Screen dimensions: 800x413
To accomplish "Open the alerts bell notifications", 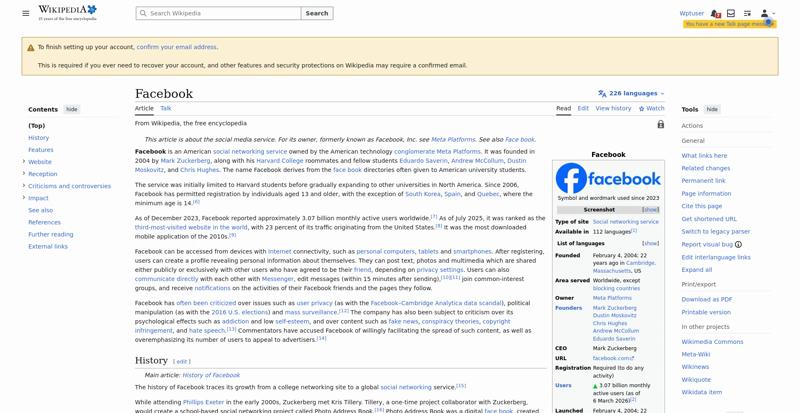I will click(x=715, y=13).
